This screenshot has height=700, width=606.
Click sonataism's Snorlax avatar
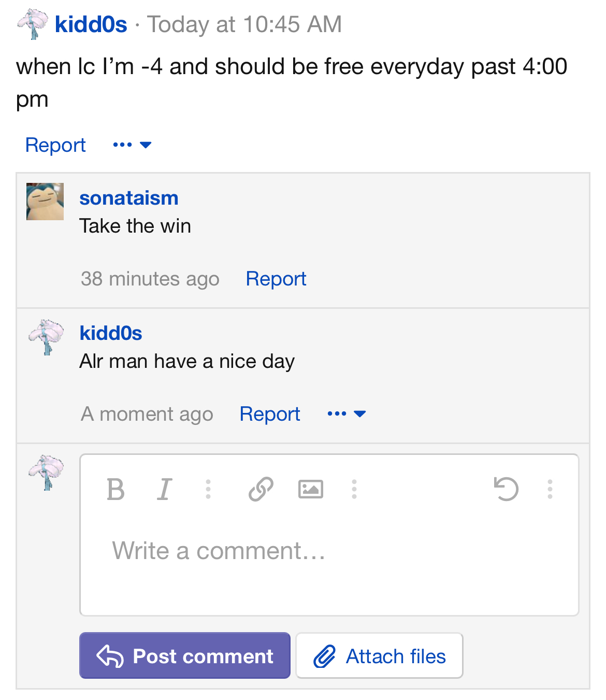[x=45, y=202]
